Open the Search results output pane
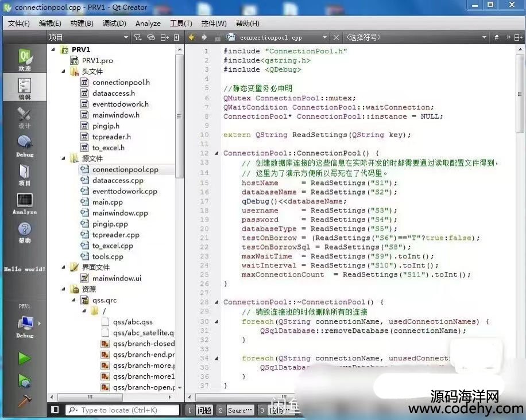Image resolution: width=526 pixels, height=420 pixels. pyautogui.click(x=235, y=410)
